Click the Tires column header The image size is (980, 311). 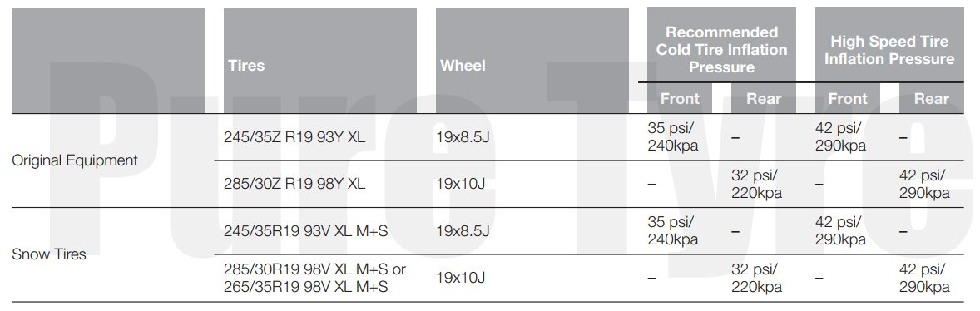coord(246,66)
